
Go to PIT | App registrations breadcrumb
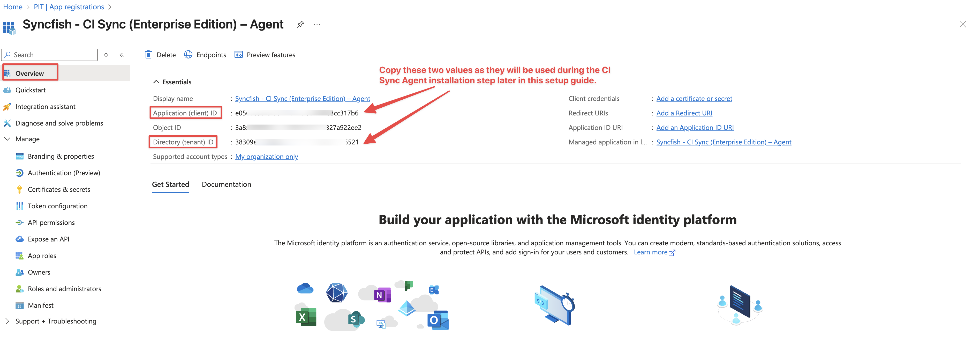point(69,7)
